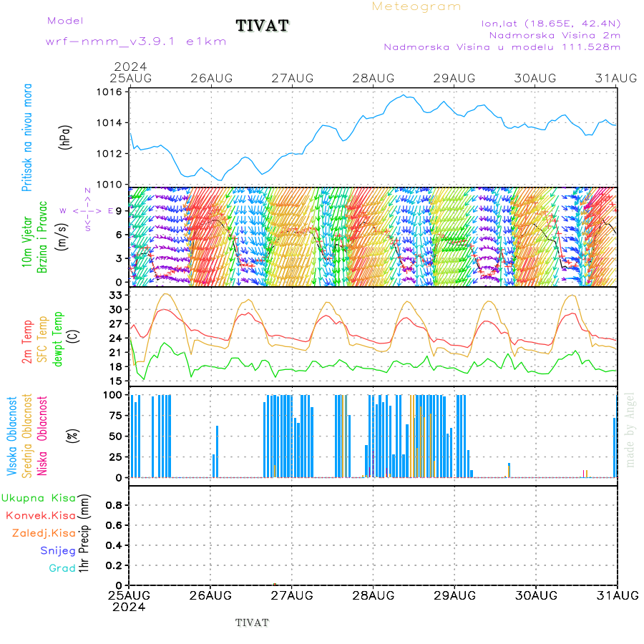Image resolution: width=644 pixels, height=644 pixels.
Task: Select "26AUG" on the lower date axis
Action: pos(210,595)
